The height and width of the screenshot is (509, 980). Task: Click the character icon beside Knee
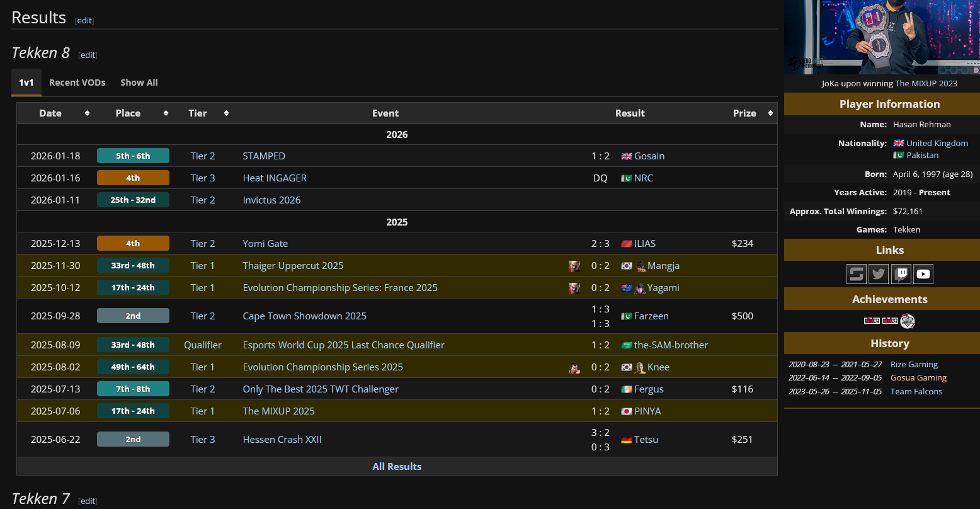[641, 367]
